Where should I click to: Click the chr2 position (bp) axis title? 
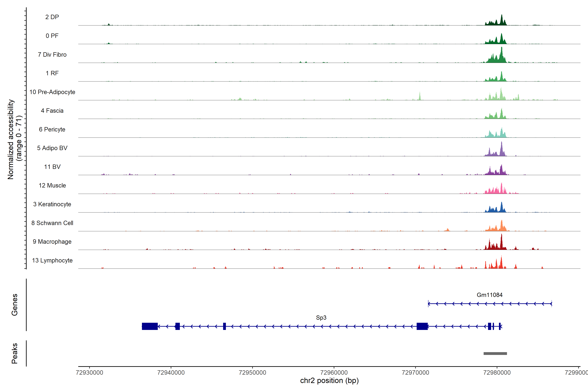[x=329, y=381]
